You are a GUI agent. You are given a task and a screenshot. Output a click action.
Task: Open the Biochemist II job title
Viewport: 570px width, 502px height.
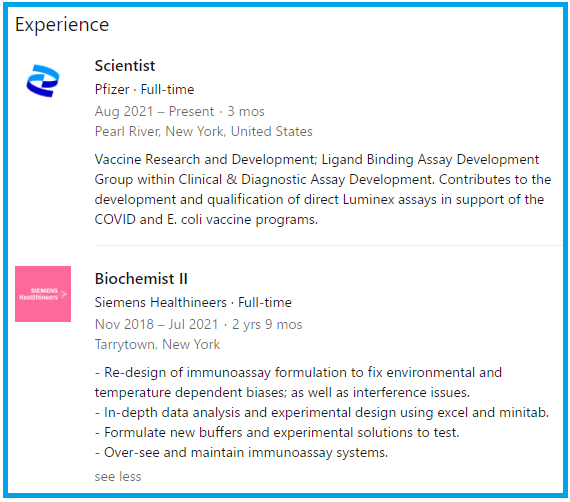click(141, 279)
